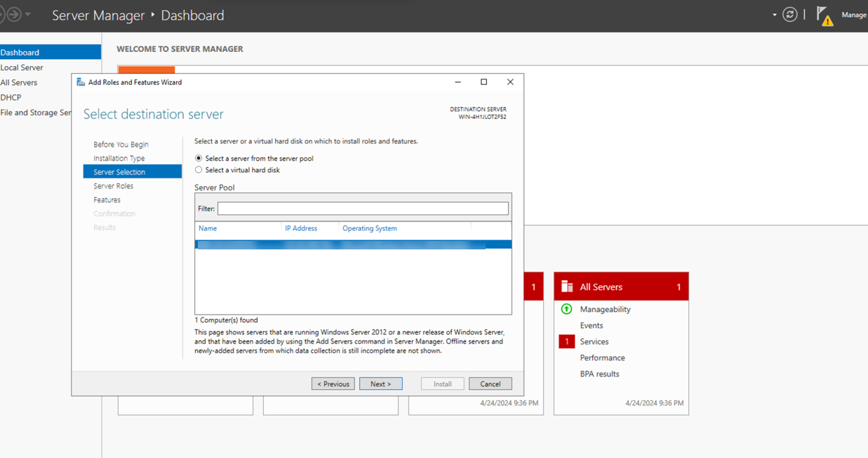Cancel the Add Roles wizard

click(x=490, y=384)
